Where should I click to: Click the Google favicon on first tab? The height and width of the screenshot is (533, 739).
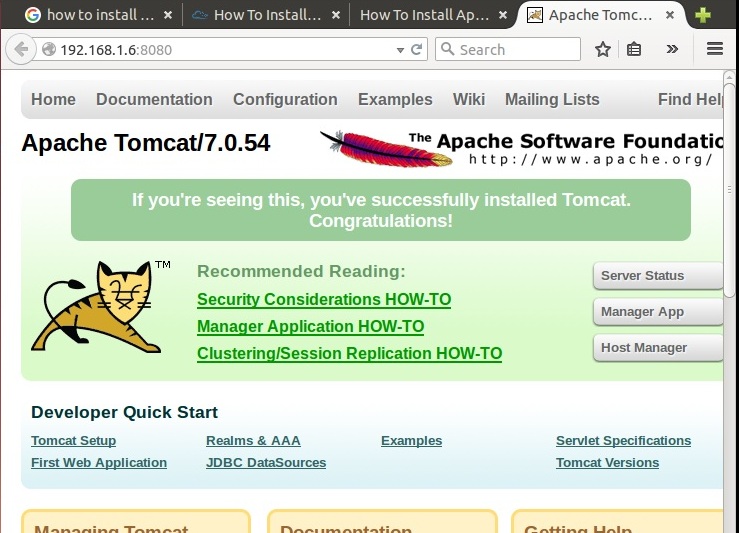[x=33, y=15]
